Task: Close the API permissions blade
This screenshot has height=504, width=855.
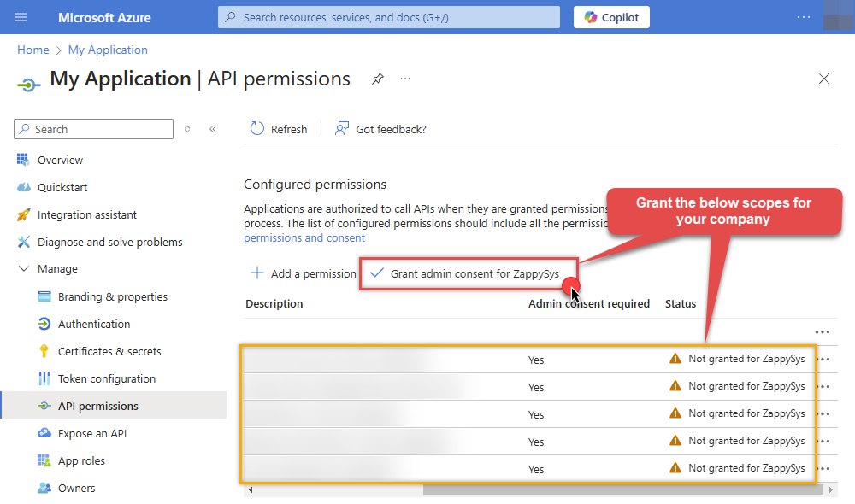Action: [824, 79]
